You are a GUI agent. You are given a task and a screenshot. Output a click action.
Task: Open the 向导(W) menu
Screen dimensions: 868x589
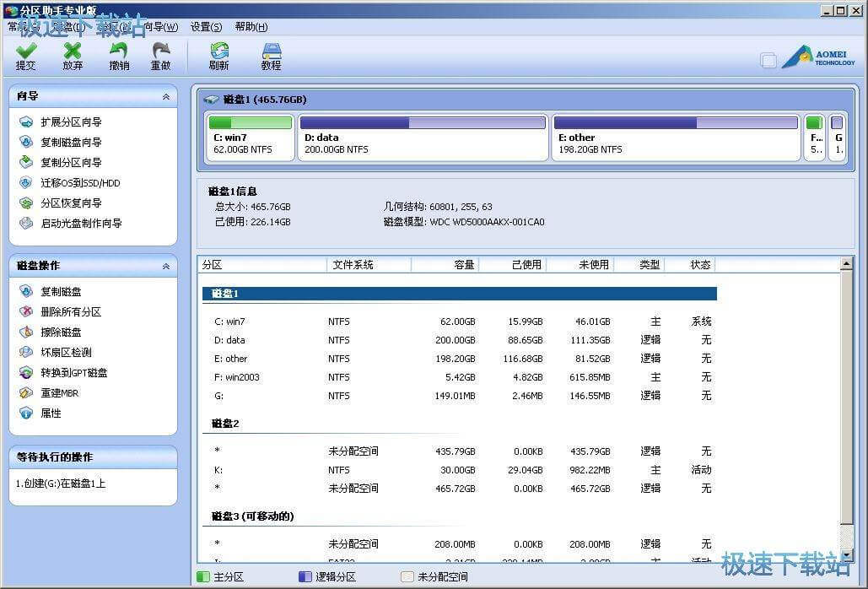click(x=161, y=26)
